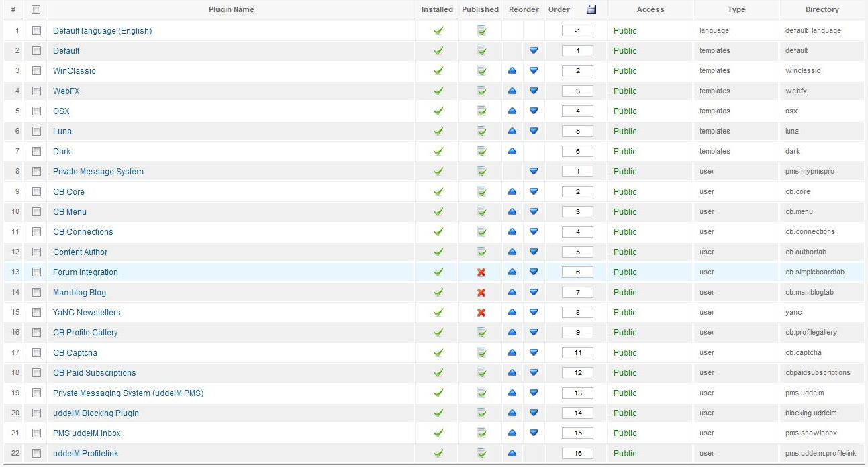The height and width of the screenshot is (467, 868).
Task: Tick the checkbox for Default language (English)
Action: coord(36,30)
